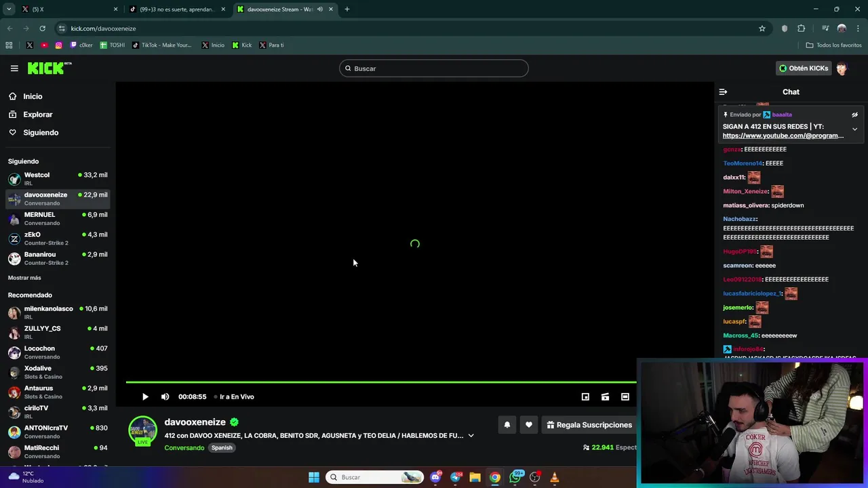Click the address bar URL
Image resolution: width=868 pixels, height=488 pixels.
pyautogui.click(x=103, y=28)
